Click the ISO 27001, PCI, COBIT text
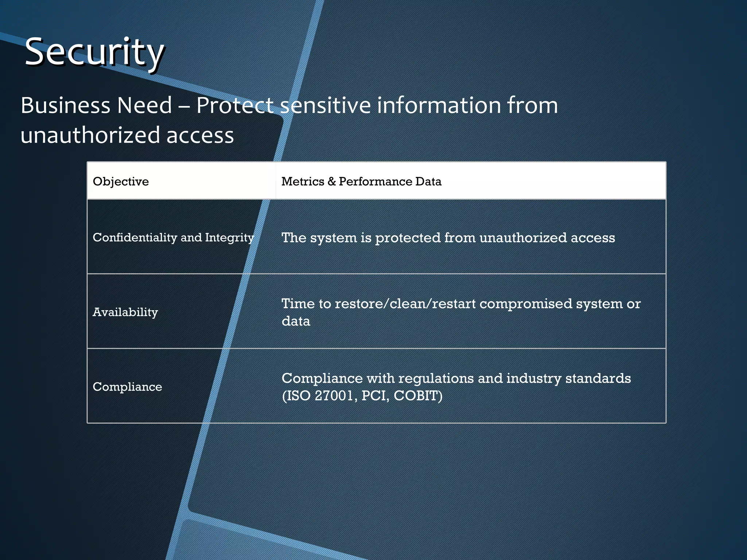The height and width of the screenshot is (560, 747). pyautogui.click(x=362, y=396)
